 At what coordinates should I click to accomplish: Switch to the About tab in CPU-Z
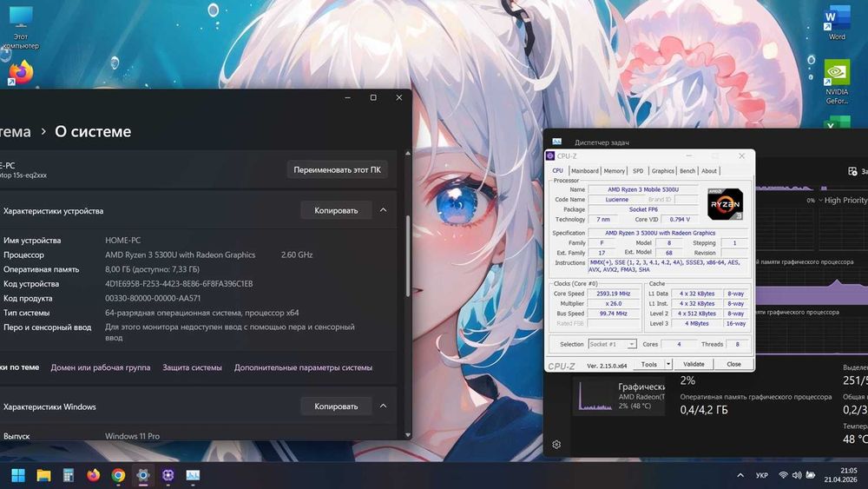click(x=708, y=170)
